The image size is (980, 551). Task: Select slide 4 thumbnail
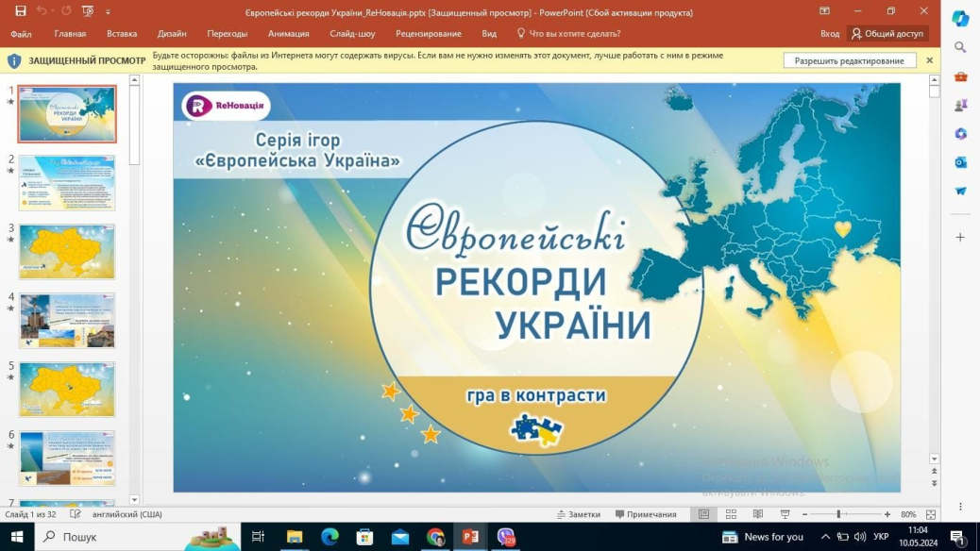67,321
